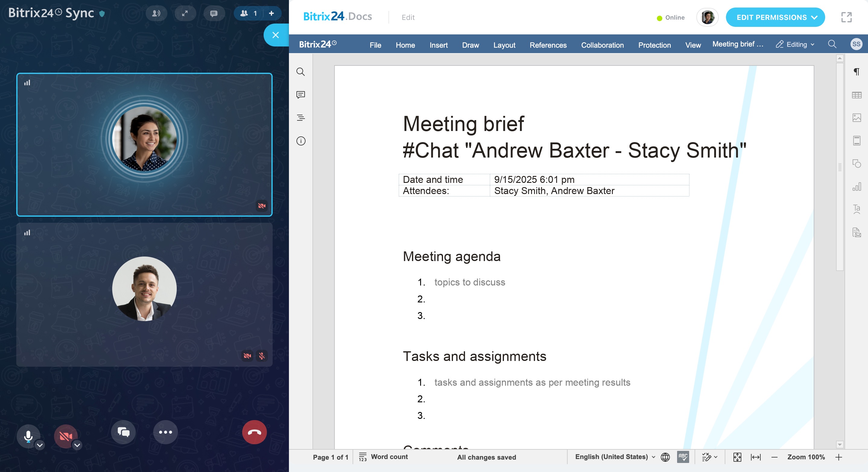Open paragraph settings in right sidebar

(856, 72)
